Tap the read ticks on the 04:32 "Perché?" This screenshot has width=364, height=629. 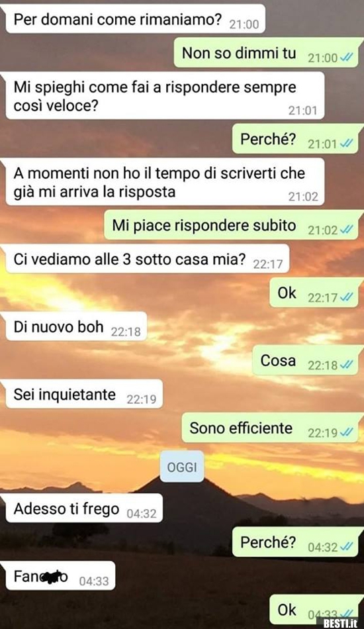(346, 547)
